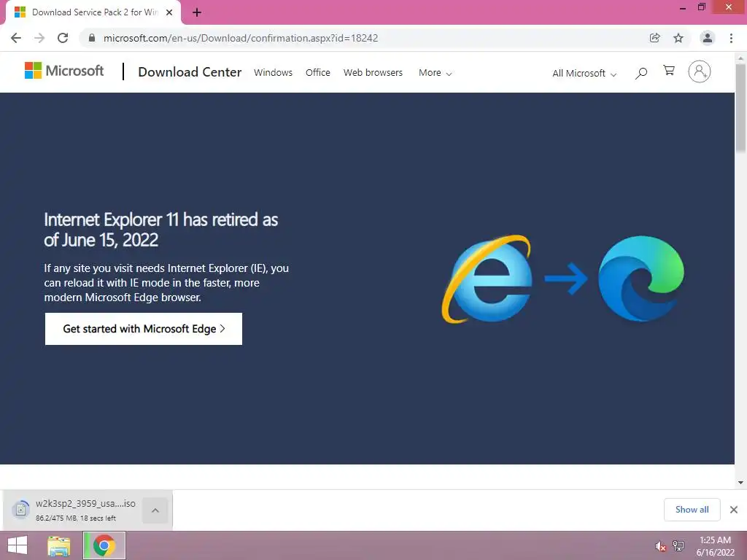Image resolution: width=747 pixels, height=560 pixels.
Task: Click the Chrome taskbar icon
Action: tap(104, 545)
